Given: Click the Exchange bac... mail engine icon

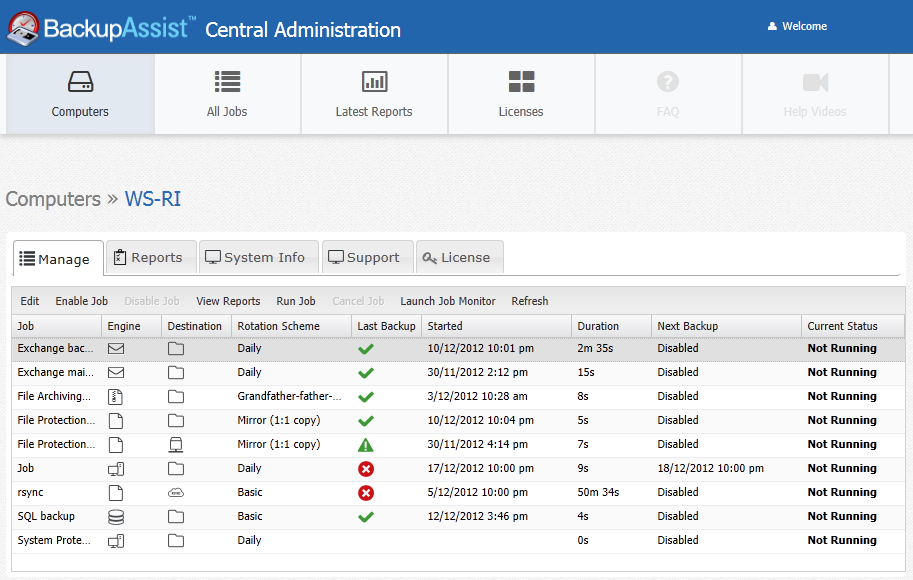Looking at the screenshot, I should (x=116, y=348).
